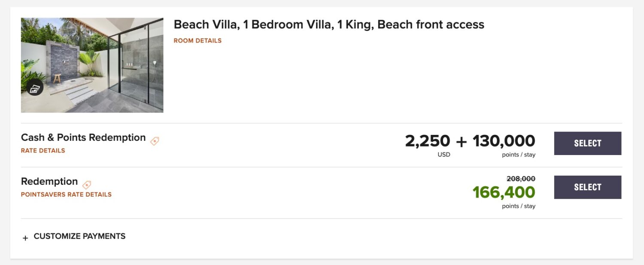The width and height of the screenshot is (644, 265).
Task: Select the 166,400 points Redemption rate
Action: click(587, 187)
